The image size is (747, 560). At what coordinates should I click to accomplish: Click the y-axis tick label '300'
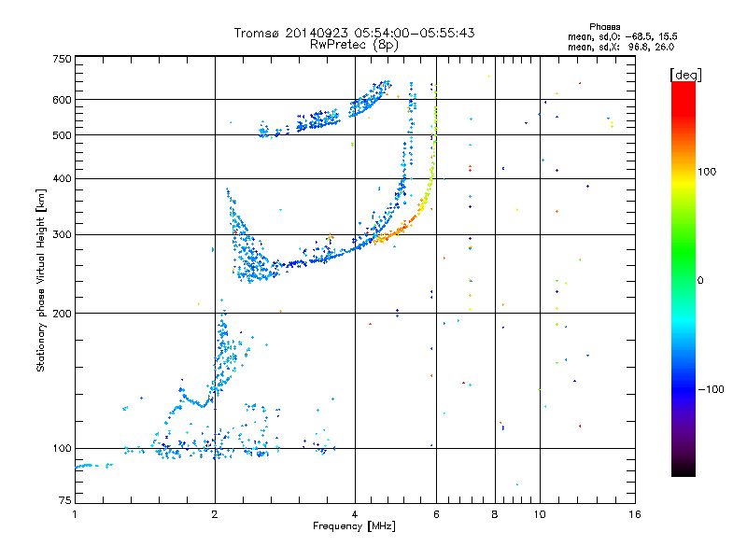click(62, 234)
